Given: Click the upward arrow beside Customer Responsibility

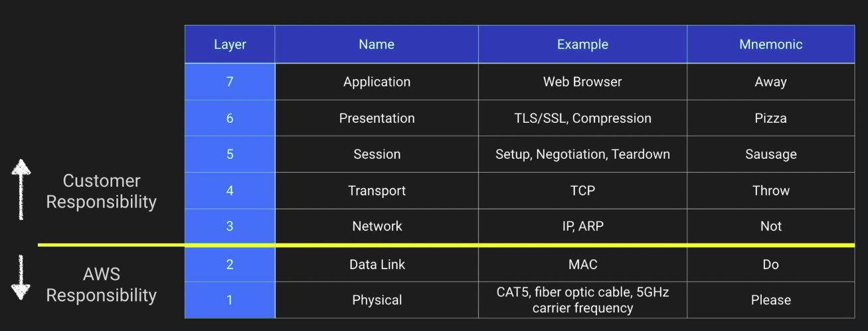Looking at the screenshot, I should pos(21,189).
